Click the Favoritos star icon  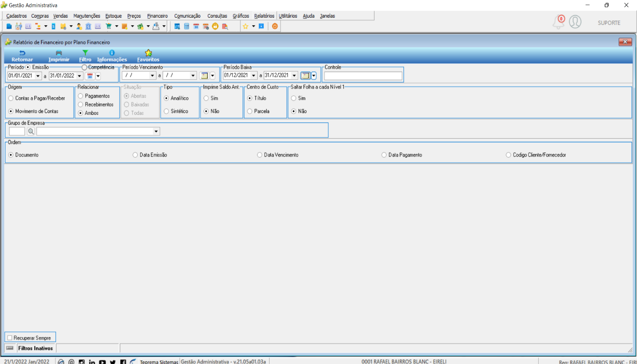click(148, 53)
